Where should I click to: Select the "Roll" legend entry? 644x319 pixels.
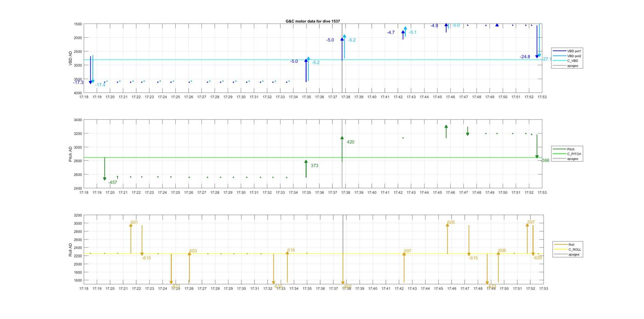tap(567, 244)
